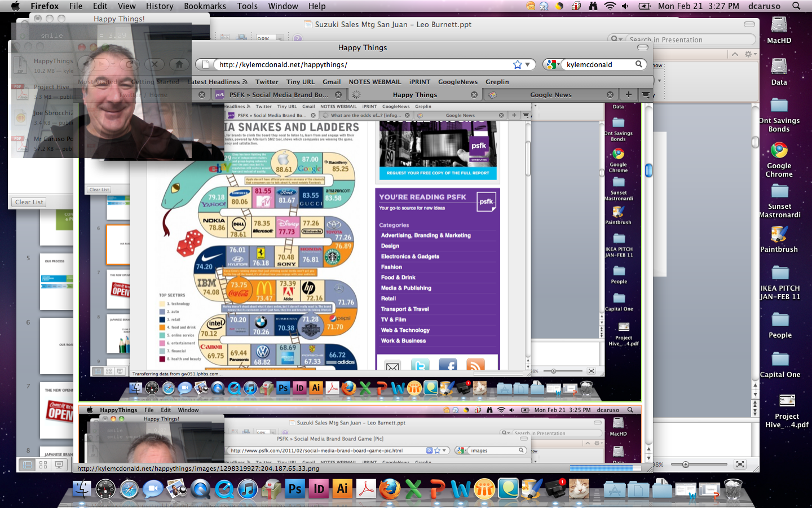Expand the URL bar history dropdown arrow
The image size is (812, 508).
coord(527,64)
